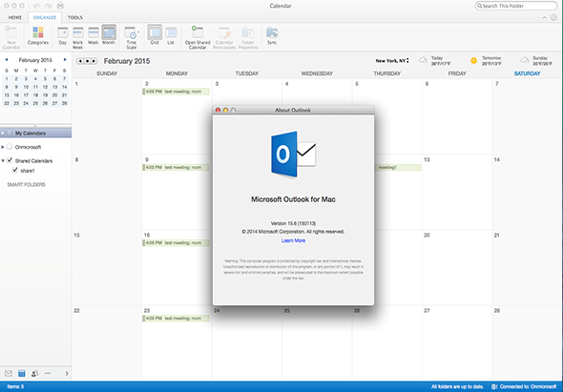
Task: Click the Learn More link
Action: point(293,240)
